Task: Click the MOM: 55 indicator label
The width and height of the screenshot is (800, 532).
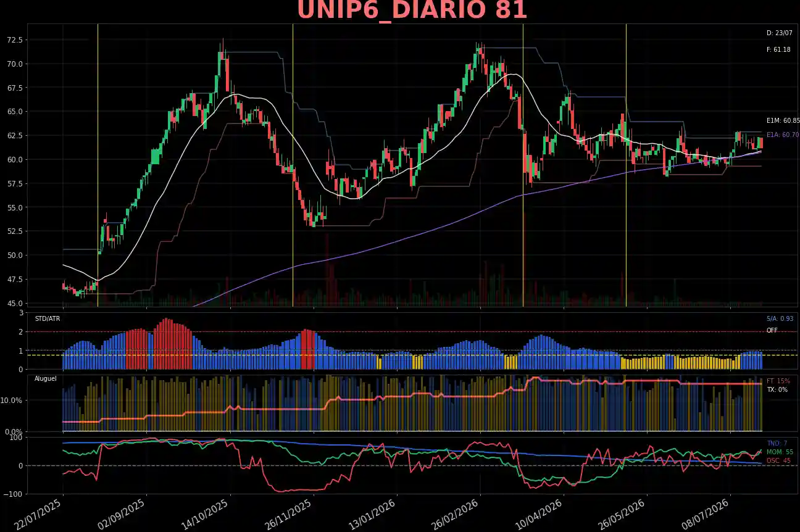Action: coord(779,452)
